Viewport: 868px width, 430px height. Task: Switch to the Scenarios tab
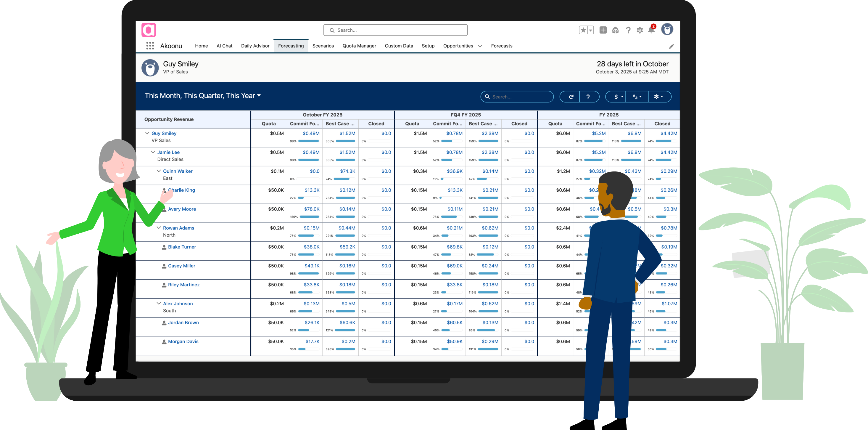(x=323, y=46)
